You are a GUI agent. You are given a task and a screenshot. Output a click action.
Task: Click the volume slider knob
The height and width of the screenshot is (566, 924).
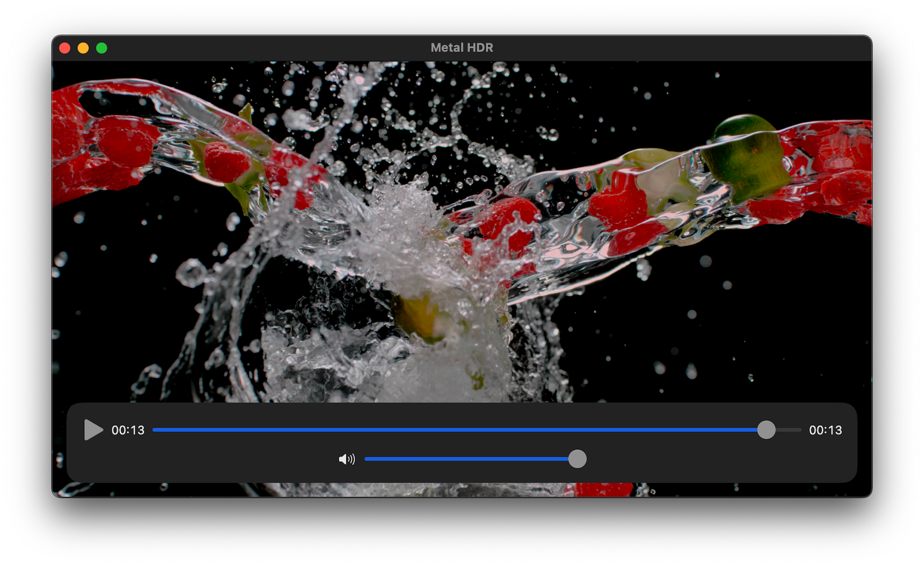tap(578, 459)
